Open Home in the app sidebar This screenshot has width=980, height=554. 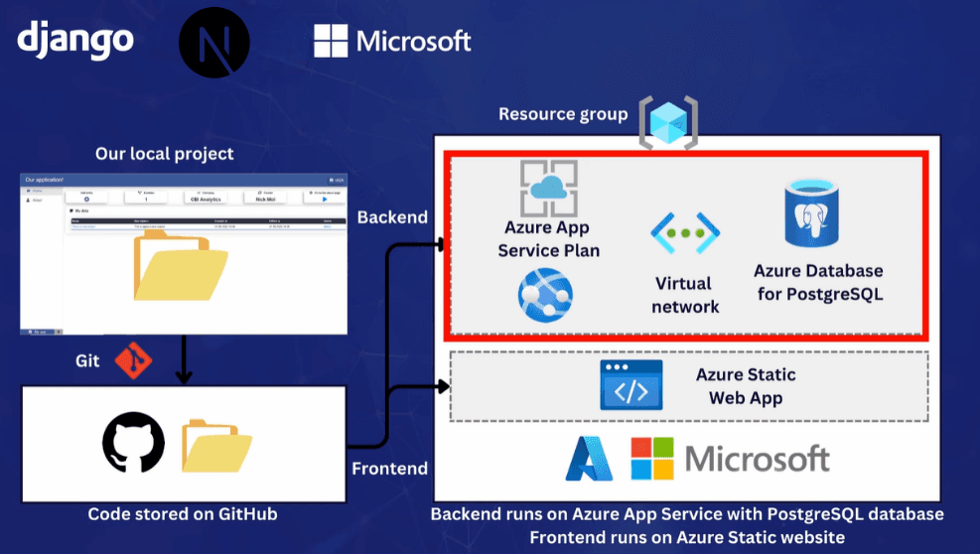point(36,190)
